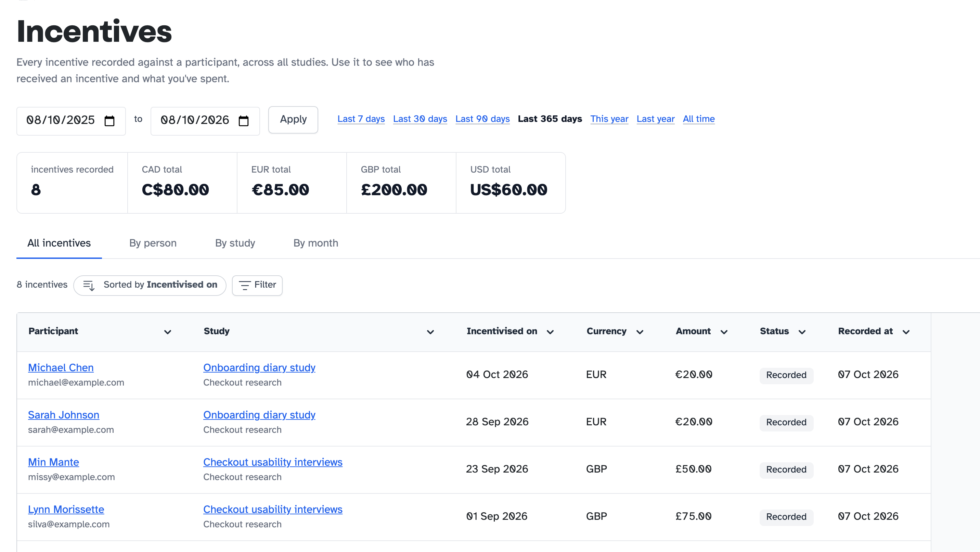Image resolution: width=980 pixels, height=552 pixels.
Task: Click end date field 08/10/2026
Action: click(x=205, y=121)
